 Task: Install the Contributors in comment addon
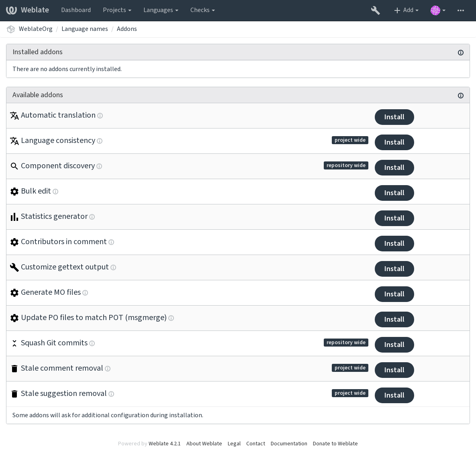click(394, 243)
